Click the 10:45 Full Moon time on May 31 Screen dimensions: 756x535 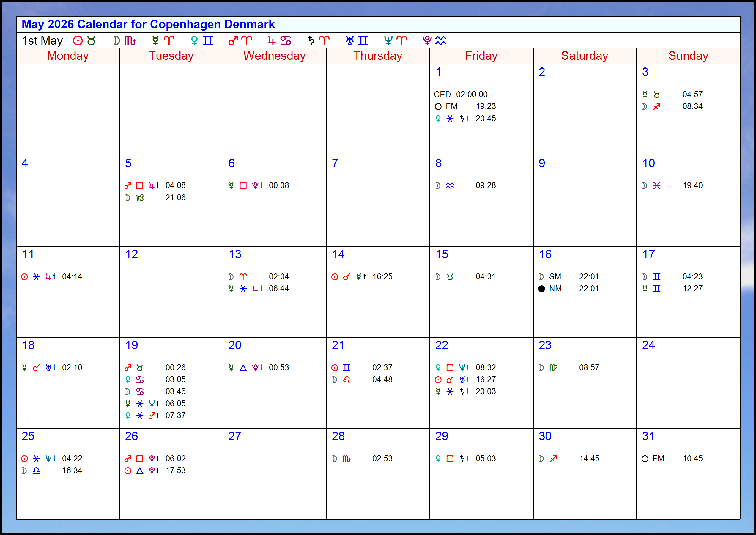click(692, 459)
